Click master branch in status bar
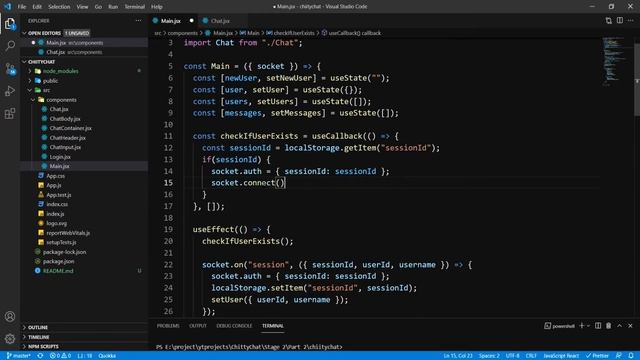The image size is (640, 360). tap(18, 356)
